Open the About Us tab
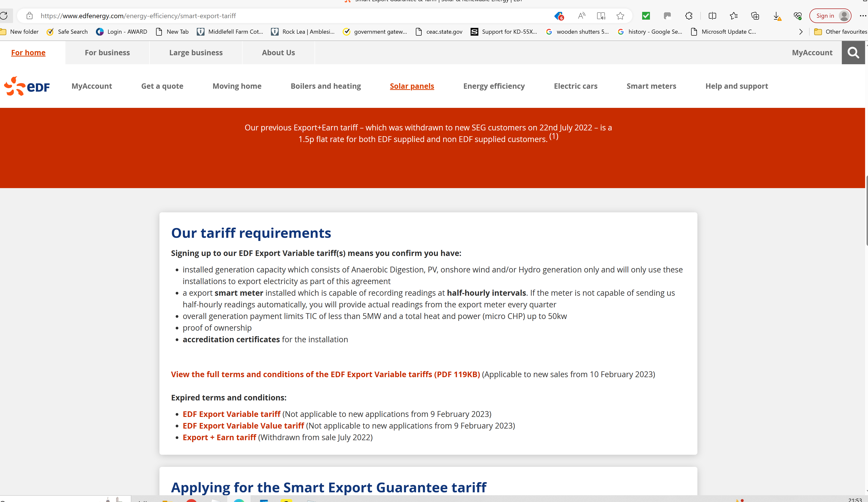 coord(278,53)
